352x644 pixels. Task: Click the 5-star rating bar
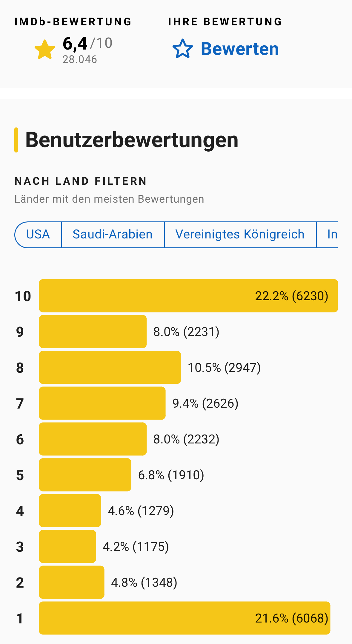point(85,475)
